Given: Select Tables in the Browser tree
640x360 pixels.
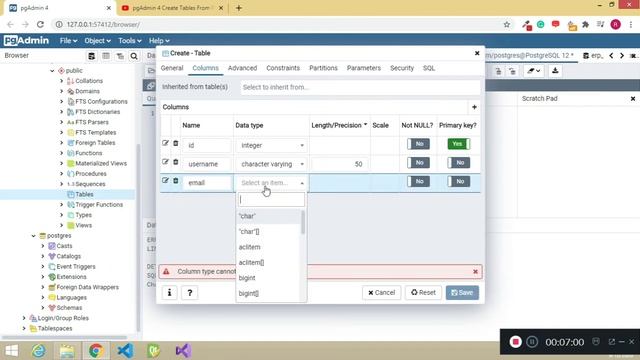Looking at the screenshot, I should [84, 194].
